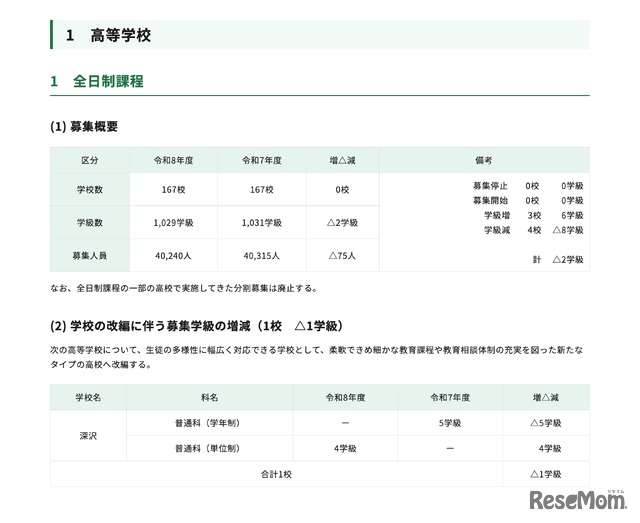This screenshot has width=640, height=523.
Task: Select the '1 高等学校' section banner
Action: pyautogui.click(x=108, y=35)
